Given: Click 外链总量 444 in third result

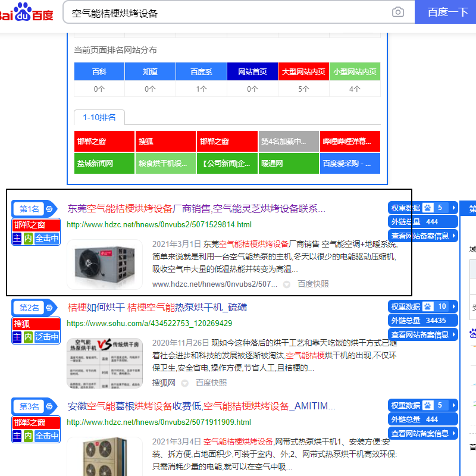Looking at the screenshot, I should coord(422,419).
